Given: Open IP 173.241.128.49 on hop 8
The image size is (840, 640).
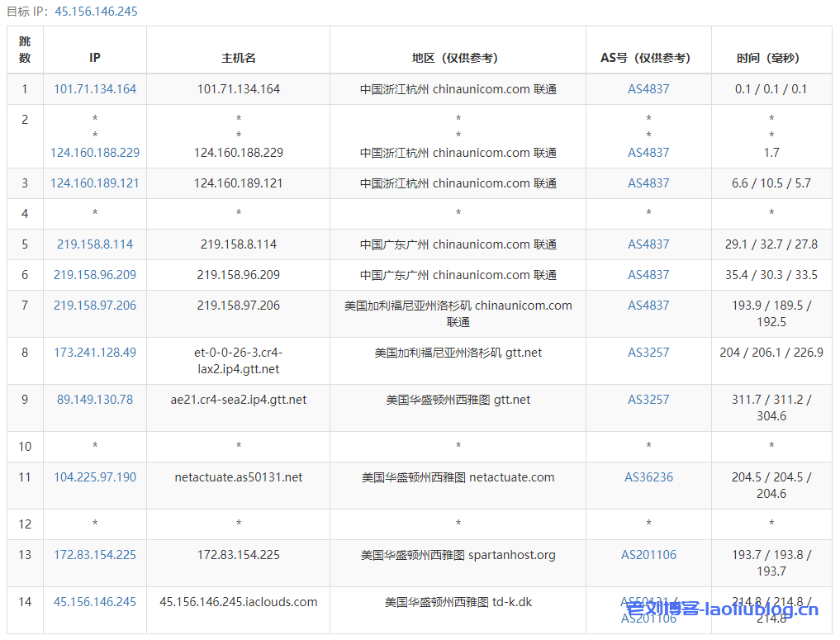Looking at the screenshot, I should click(94, 352).
